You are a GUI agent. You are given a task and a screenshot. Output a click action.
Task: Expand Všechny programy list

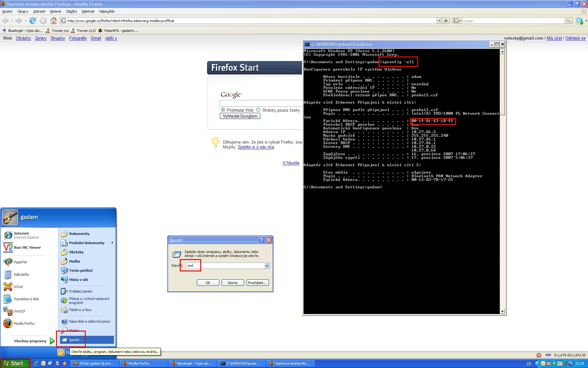tap(34, 341)
